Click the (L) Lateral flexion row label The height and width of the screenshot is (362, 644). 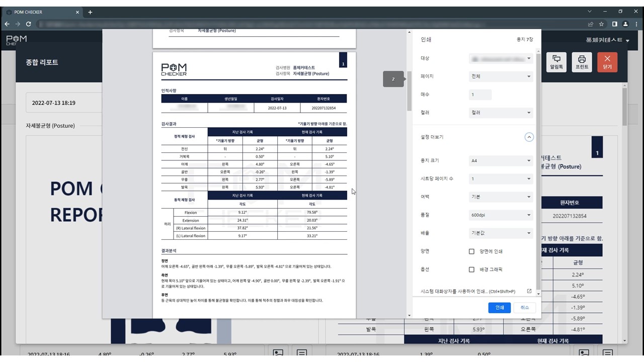point(191,236)
